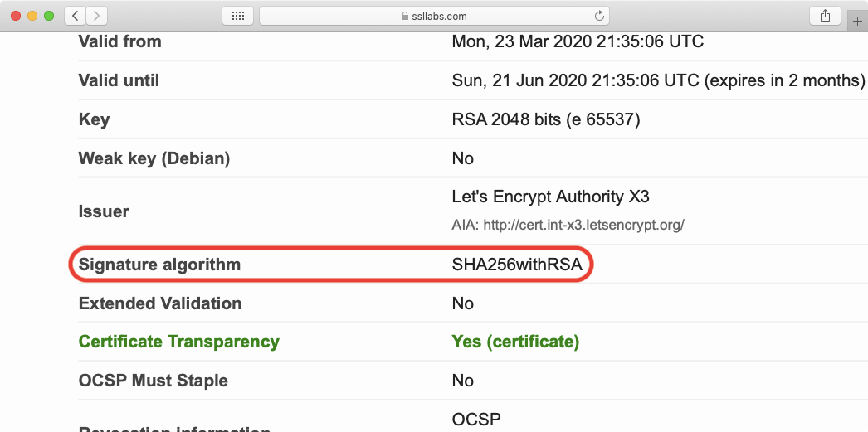Click the Signature algorithm label
Viewport: 868px width, 432px height.
point(159,265)
